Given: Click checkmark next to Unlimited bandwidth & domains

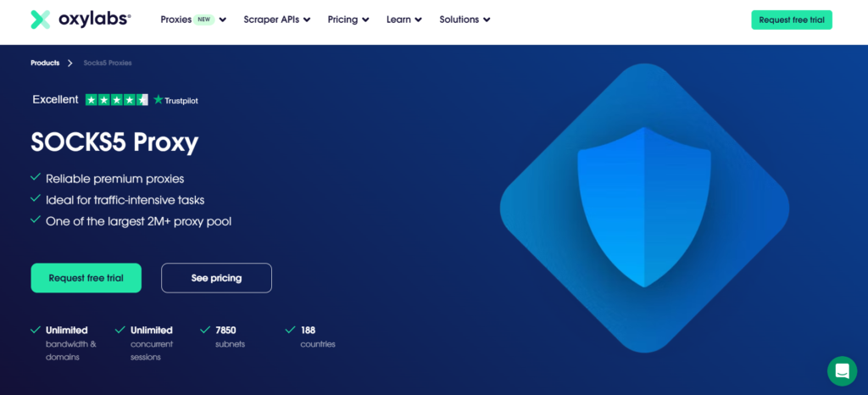Looking at the screenshot, I should pos(36,330).
